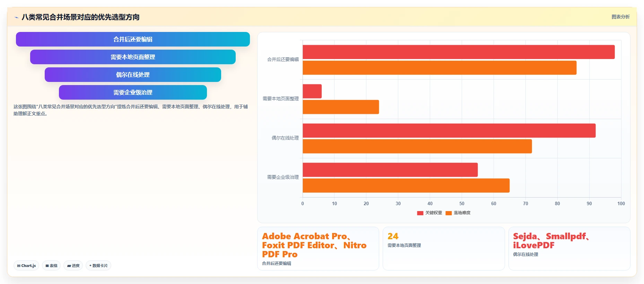644x284 pixels.
Task: Toggle the 关键权重 legend red swatch
Action: click(420, 213)
